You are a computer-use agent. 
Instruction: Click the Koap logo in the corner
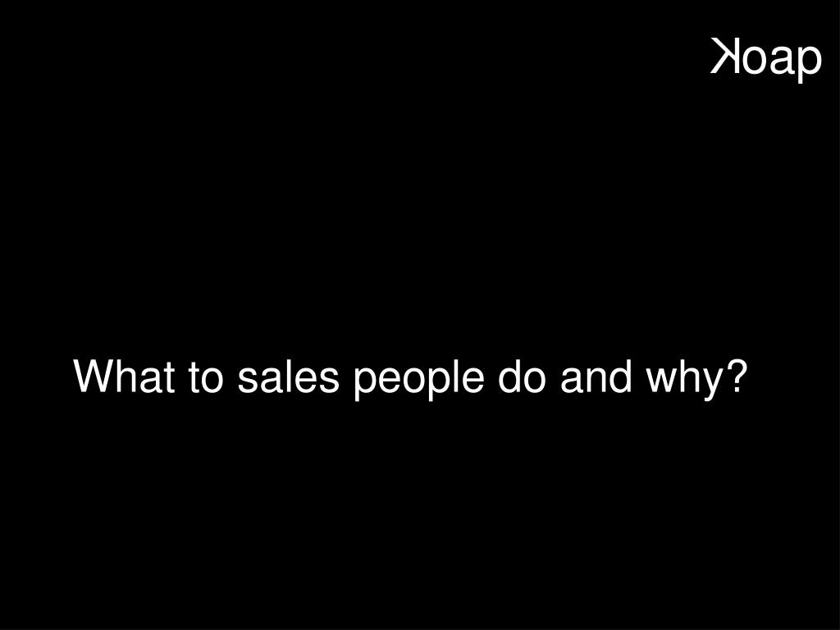tap(766, 59)
